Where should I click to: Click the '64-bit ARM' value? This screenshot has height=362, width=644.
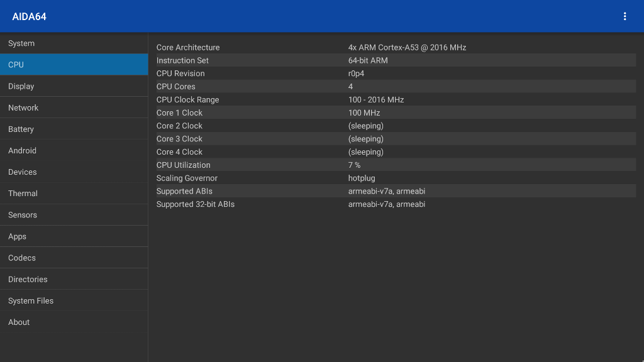[368, 60]
